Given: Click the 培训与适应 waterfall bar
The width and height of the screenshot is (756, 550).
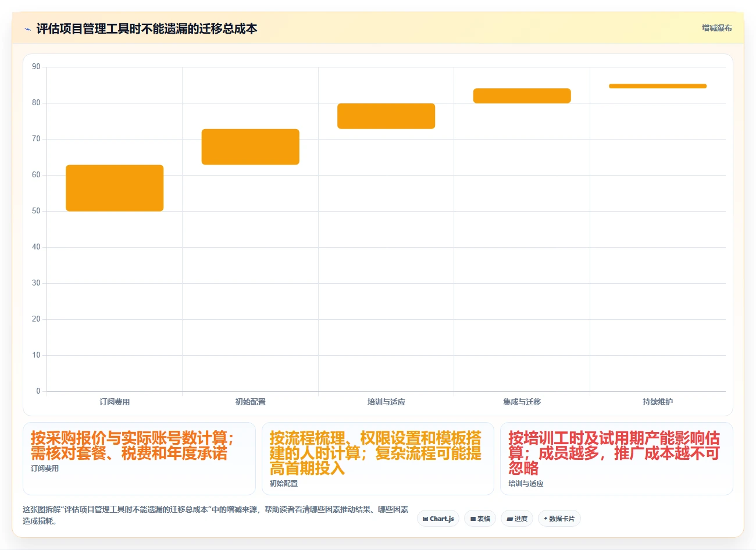Looking at the screenshot, I should click(386, 116).
